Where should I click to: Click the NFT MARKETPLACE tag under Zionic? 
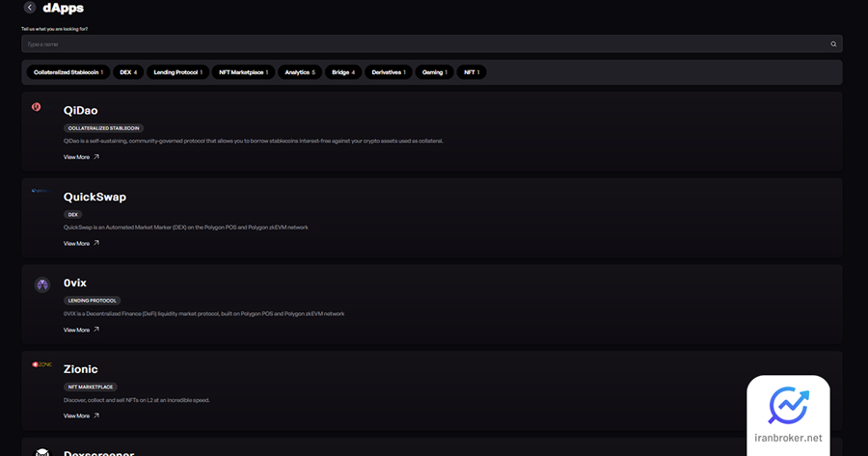(x=91, y=388)
